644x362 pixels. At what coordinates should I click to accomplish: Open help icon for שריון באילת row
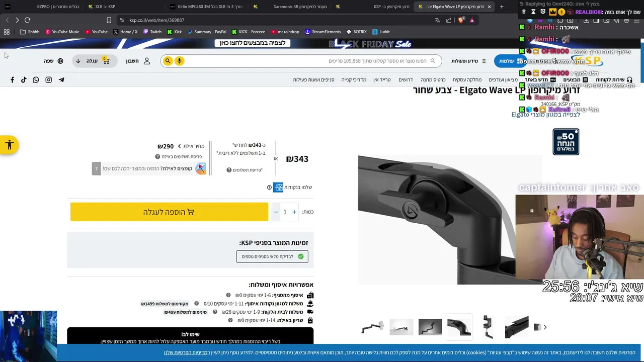[229, 320]
